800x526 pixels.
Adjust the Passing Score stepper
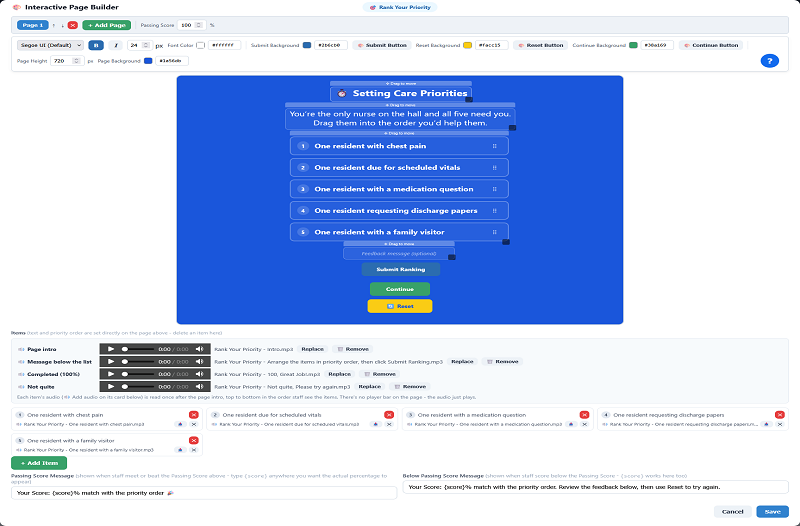(x=199, y=25)
